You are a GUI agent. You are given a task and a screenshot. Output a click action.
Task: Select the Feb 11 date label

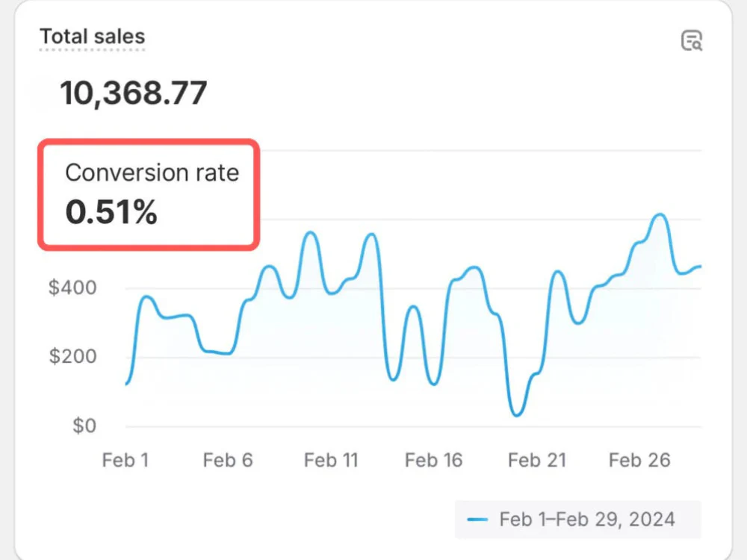coord(331,461)
